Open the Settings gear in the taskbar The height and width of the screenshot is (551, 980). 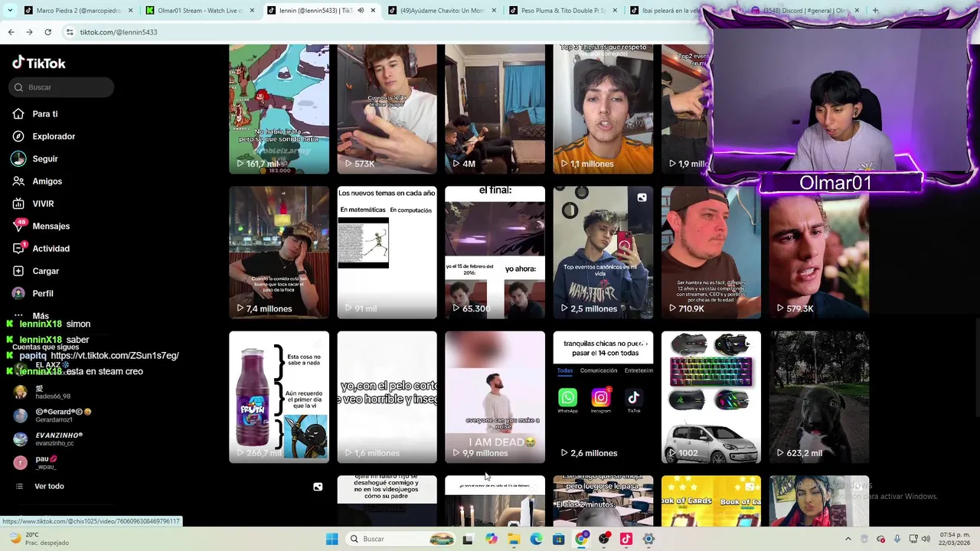click(648, 539)
